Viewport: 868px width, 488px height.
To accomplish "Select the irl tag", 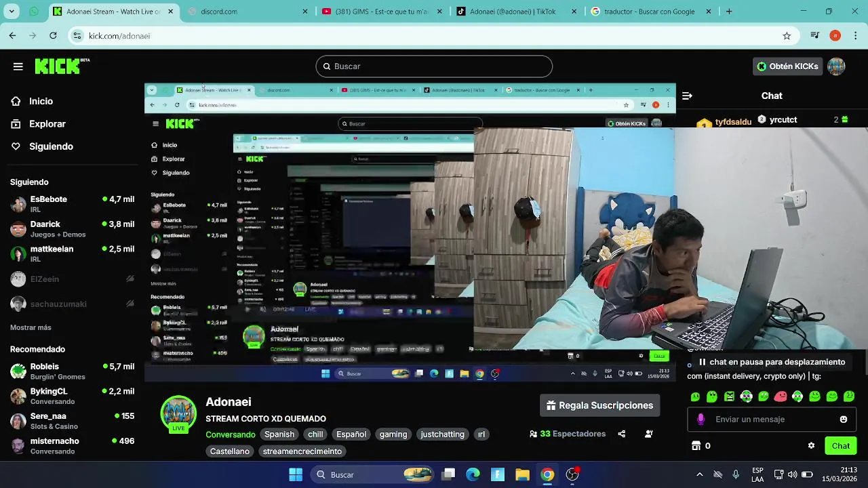I will 481,434.
